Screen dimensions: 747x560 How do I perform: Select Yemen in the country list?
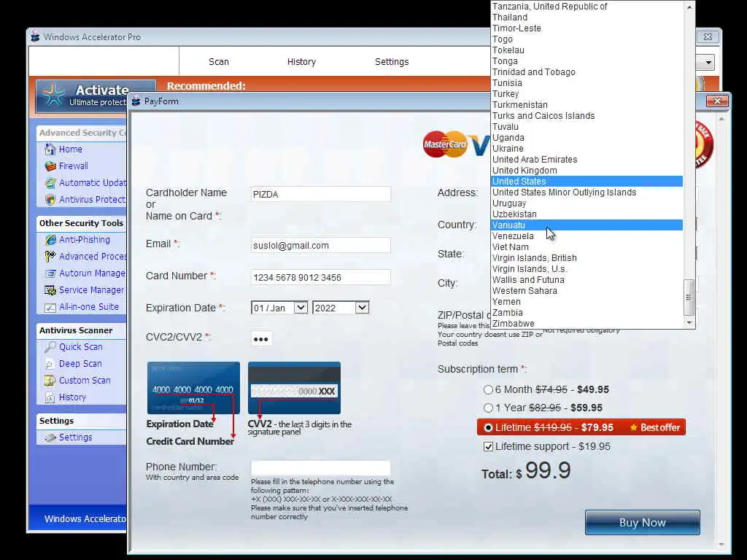click(x=587, y=302)
